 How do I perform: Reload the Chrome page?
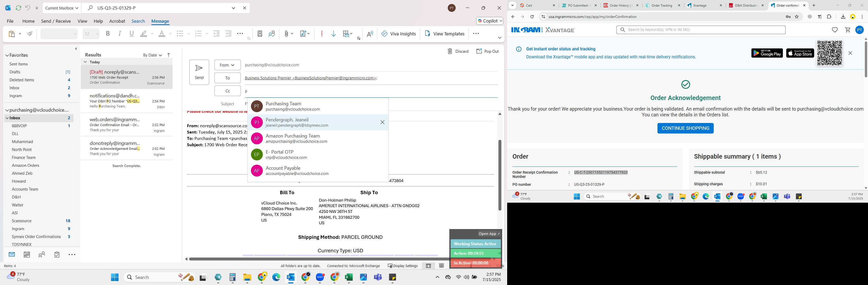click(532, 16)
